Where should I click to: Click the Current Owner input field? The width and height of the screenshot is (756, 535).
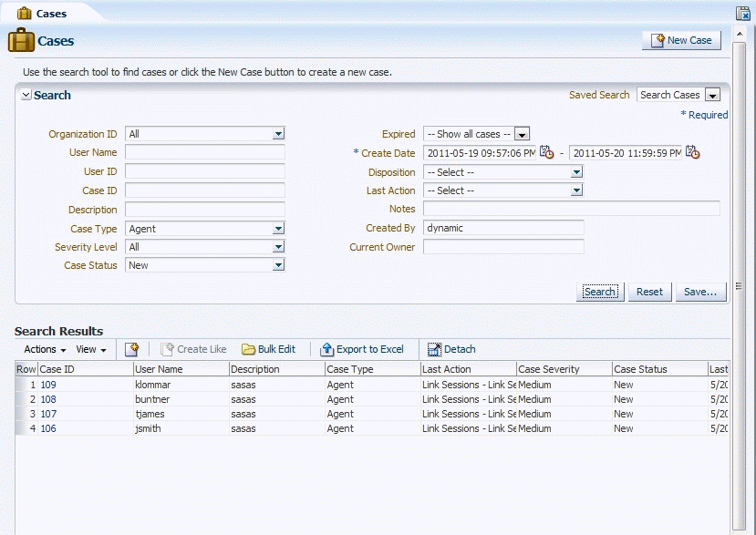[x=503, y=247]
